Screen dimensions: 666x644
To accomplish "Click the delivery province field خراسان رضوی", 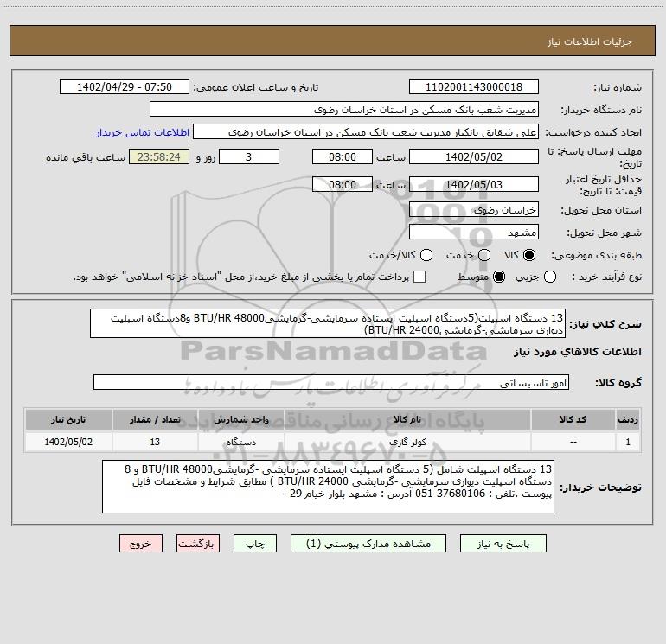I will point(474,209).
